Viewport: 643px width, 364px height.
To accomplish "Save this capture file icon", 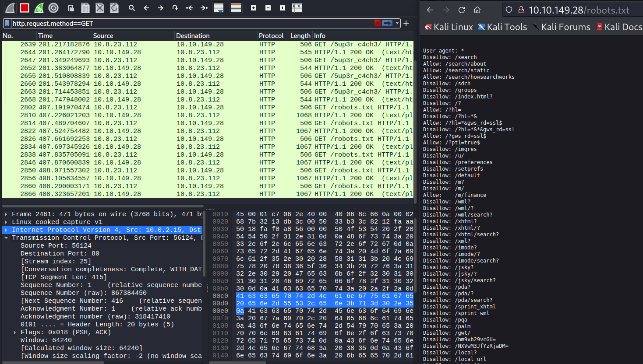I will click(85, 8).
